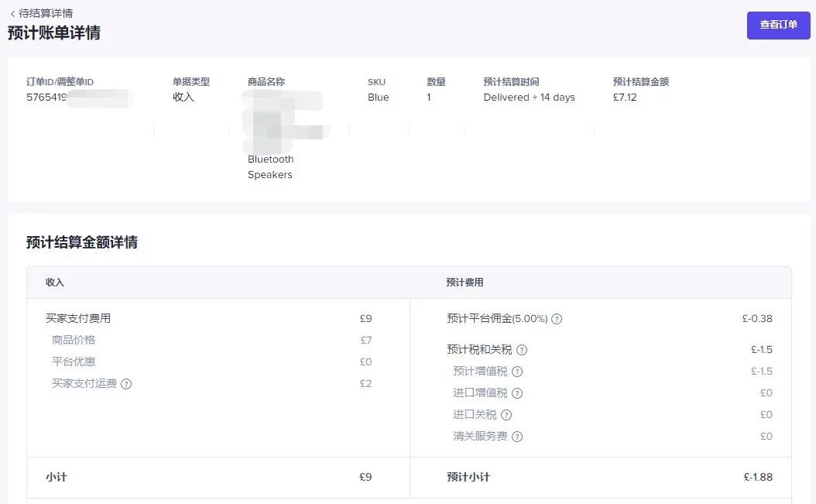This screenshot has width=816, height=504.
Task: Click help icon next to 清关服务费
Action: pyautogui.click(x=516, y=437)
